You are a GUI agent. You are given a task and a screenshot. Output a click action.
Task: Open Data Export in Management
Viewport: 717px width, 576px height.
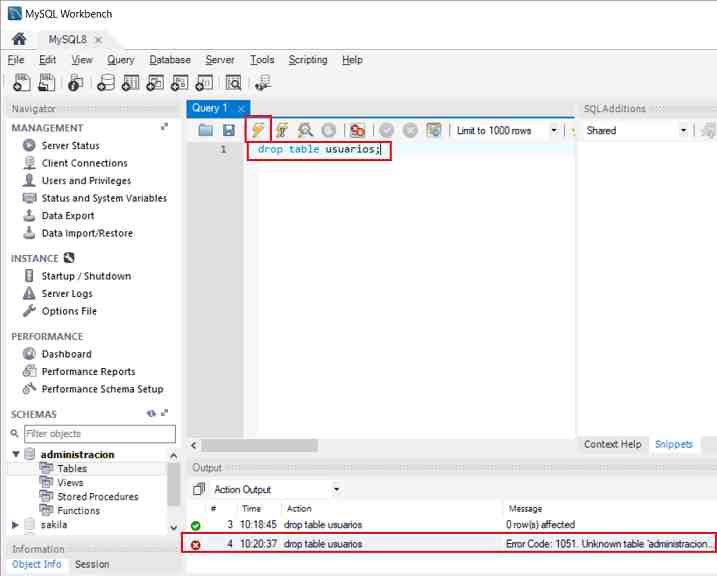tap(68, 216)
